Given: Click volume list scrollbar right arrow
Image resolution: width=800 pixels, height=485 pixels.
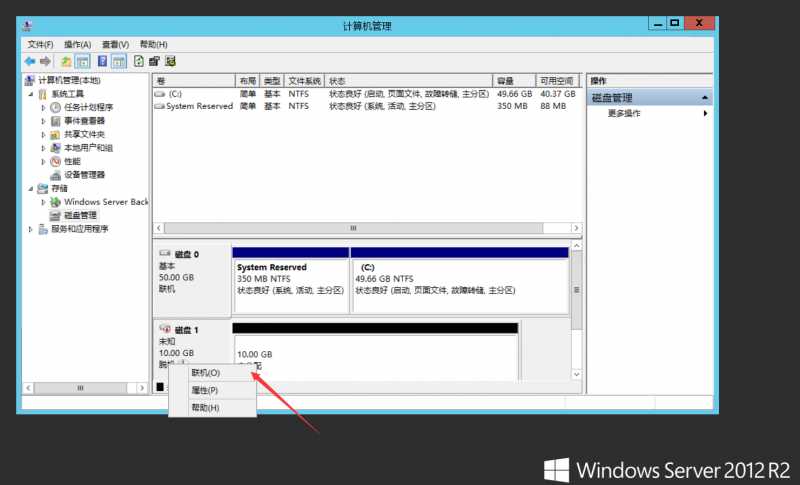Looking at the screenshot, I should 577,228.
